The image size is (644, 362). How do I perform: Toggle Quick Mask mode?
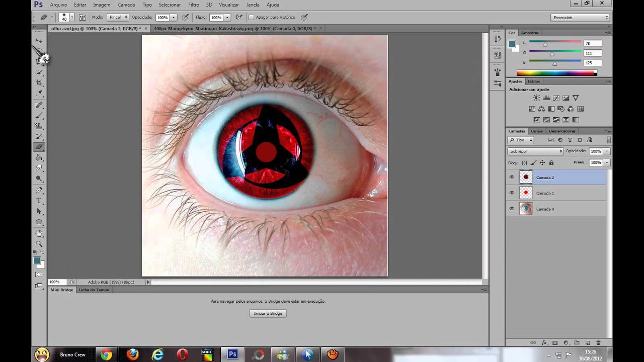(x=39, y=275)
